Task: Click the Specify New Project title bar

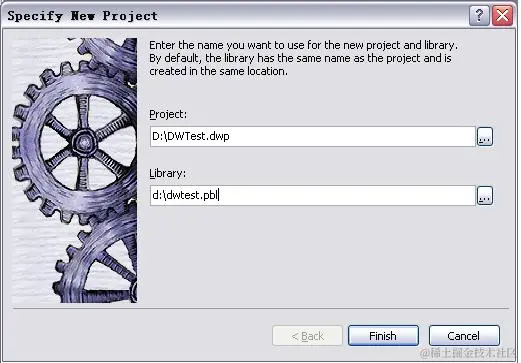Action: pos(233,15)
